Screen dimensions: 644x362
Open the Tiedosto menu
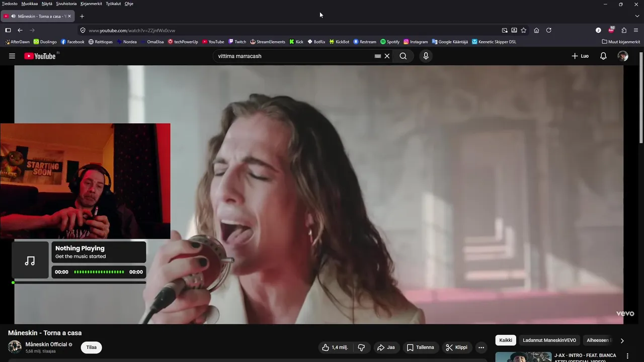point(10,4)
